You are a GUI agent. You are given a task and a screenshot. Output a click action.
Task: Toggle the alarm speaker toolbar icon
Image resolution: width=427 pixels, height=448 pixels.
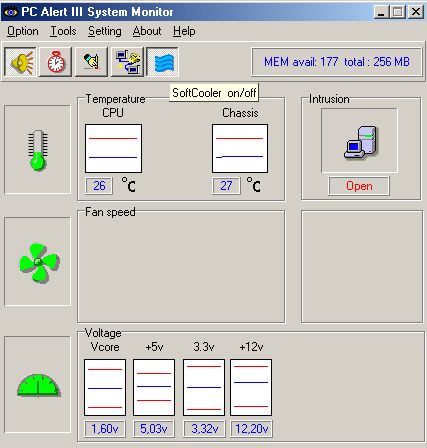coord(21,62)
